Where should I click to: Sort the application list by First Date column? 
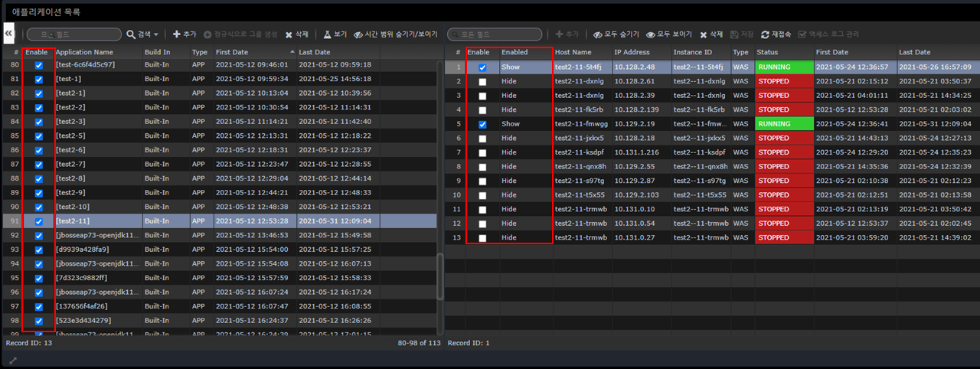232,52
